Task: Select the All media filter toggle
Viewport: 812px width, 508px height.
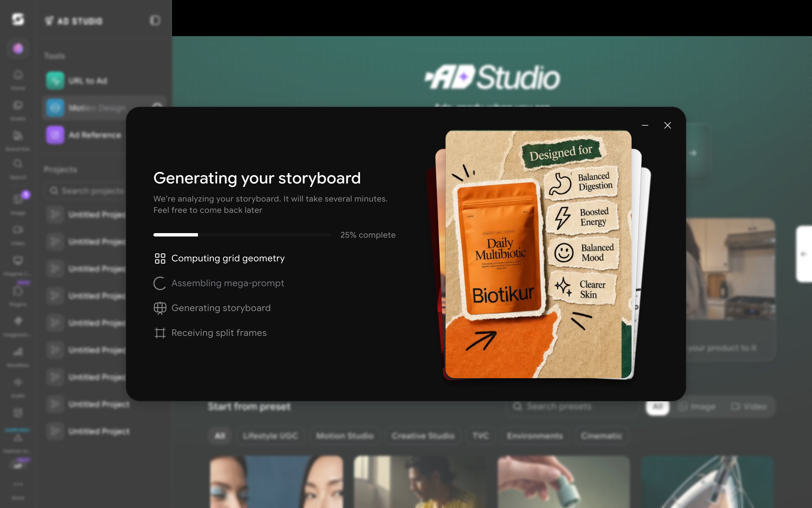Action: pyautogui.click(x=658, y=406)
